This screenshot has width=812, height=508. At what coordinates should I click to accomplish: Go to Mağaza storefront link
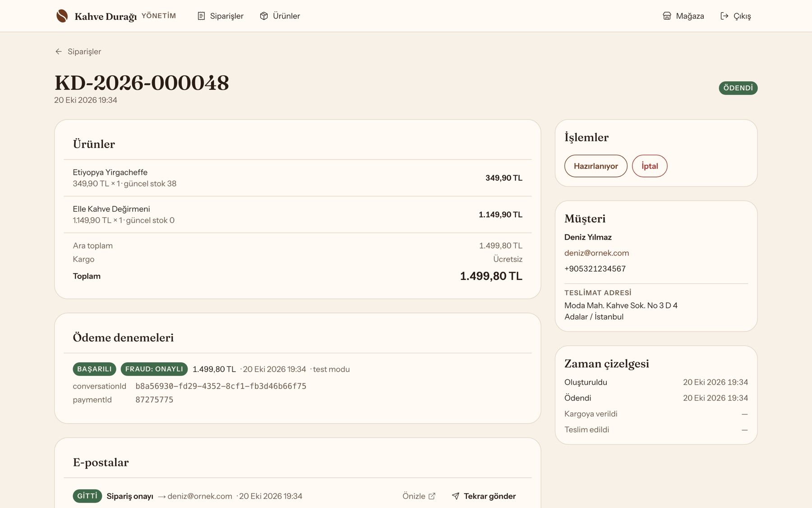[683, 16]
